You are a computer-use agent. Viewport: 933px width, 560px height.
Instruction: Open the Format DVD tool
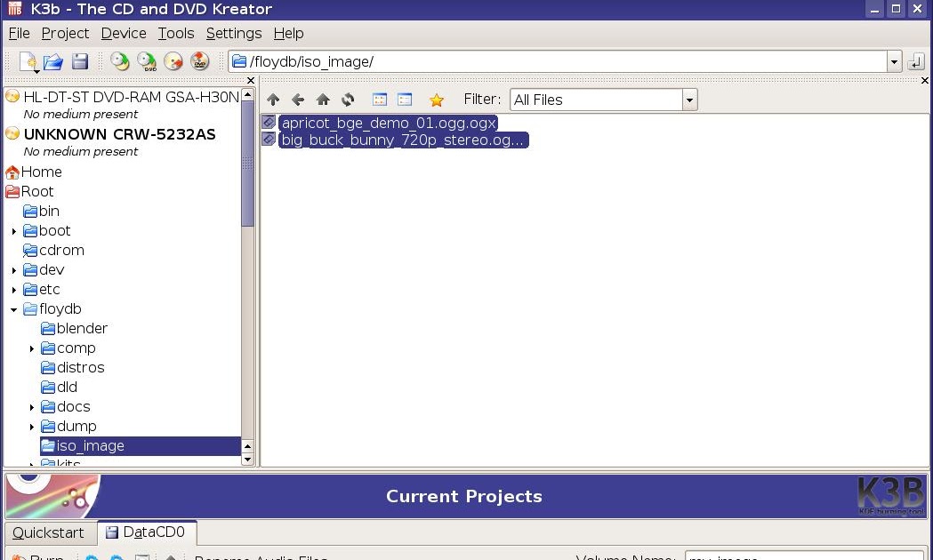point(200,62)
